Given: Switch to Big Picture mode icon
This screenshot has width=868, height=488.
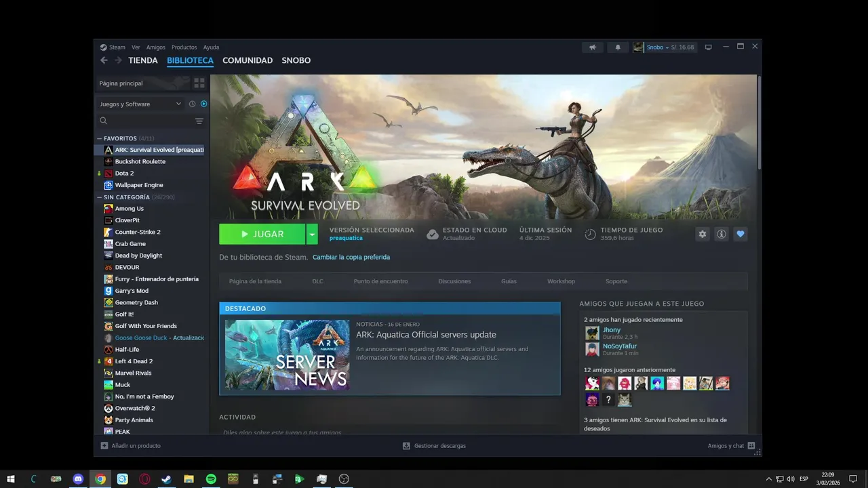Looking at the screenshot, I should coord(708,47).
